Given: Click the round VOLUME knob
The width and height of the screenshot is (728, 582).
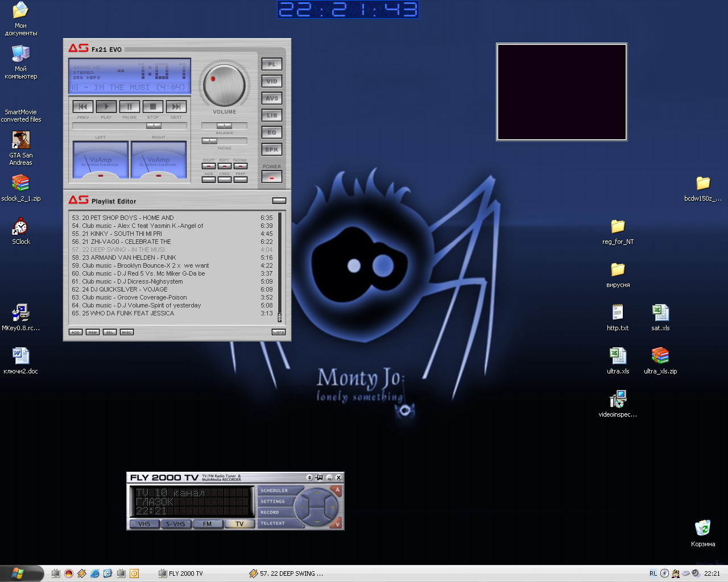Looking at the screenshot, I should [224, 85].
